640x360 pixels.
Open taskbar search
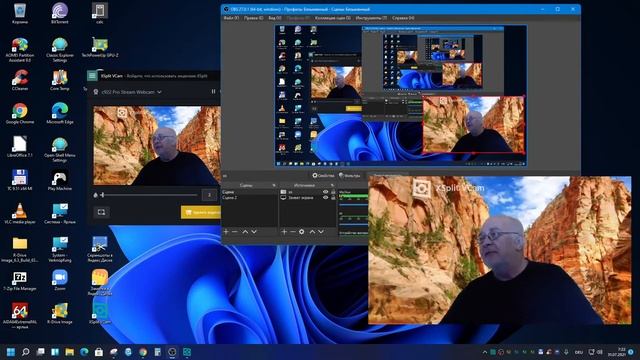pyautogui.click(x=25, y=352)
